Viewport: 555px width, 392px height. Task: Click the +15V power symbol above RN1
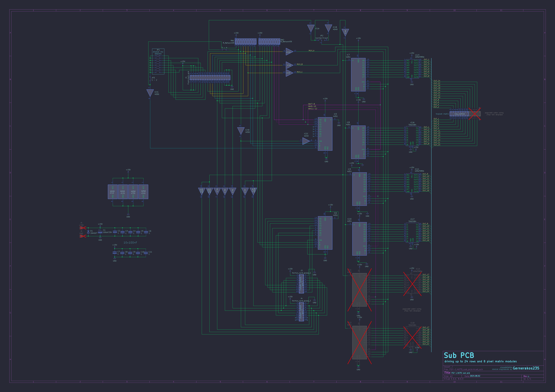[x=236, y=34]
